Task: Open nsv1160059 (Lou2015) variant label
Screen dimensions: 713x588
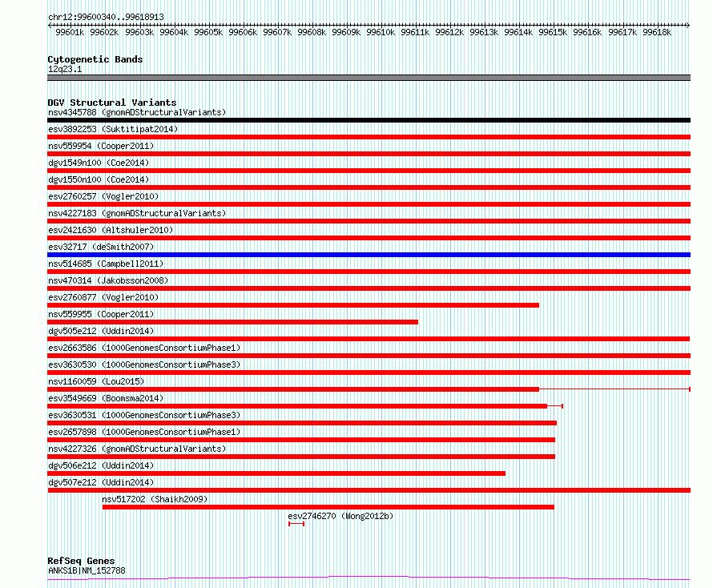Action: click(96, 381)
